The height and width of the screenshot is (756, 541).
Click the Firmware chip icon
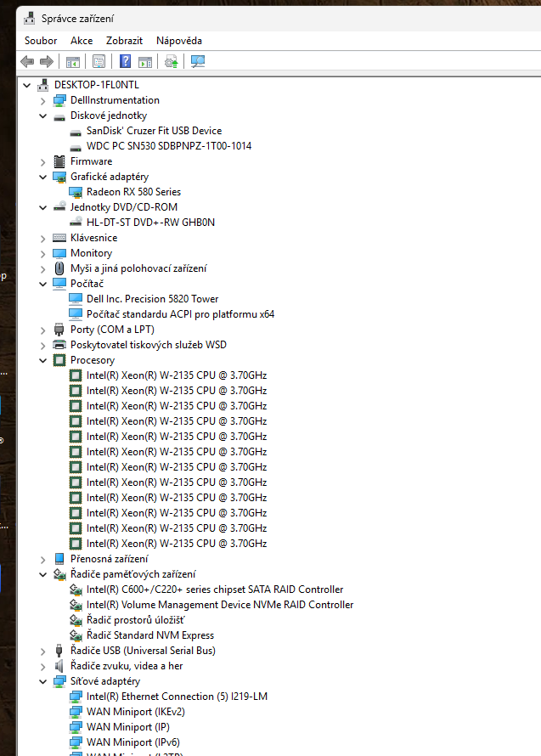pyautogui.click(x=59, y=161)
